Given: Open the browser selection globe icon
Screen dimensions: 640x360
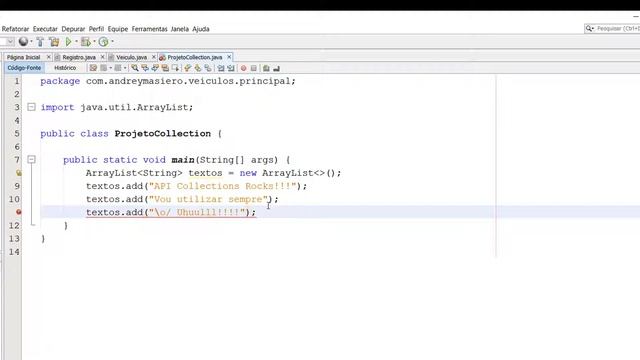Looking at the screenshot, I should 23,42.
